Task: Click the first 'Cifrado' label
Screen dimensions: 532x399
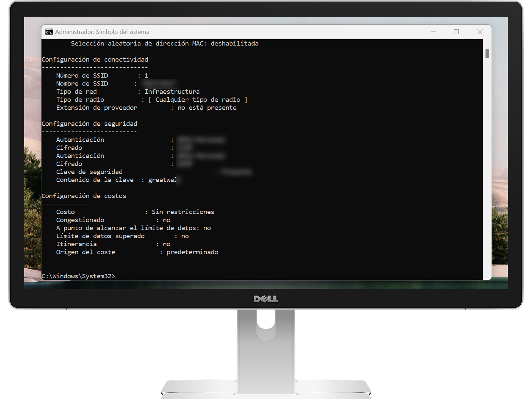Action: pyautogui.click(x=69, y=148)
